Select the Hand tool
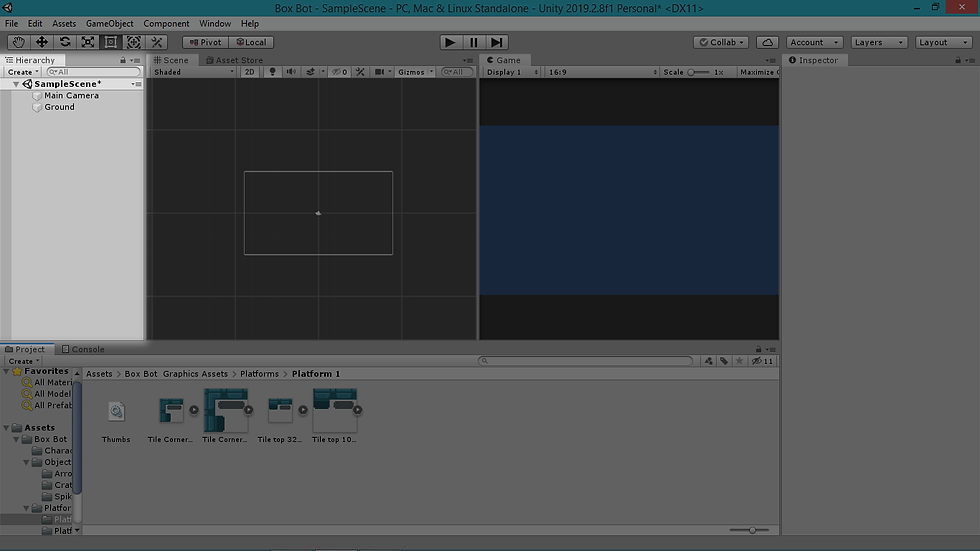 tap(19, 42)
